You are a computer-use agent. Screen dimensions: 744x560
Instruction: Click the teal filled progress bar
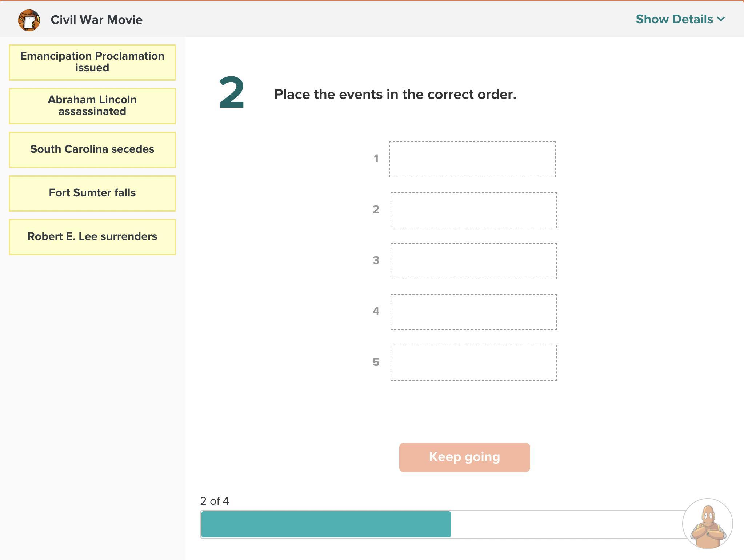click(x=326, y=524)
